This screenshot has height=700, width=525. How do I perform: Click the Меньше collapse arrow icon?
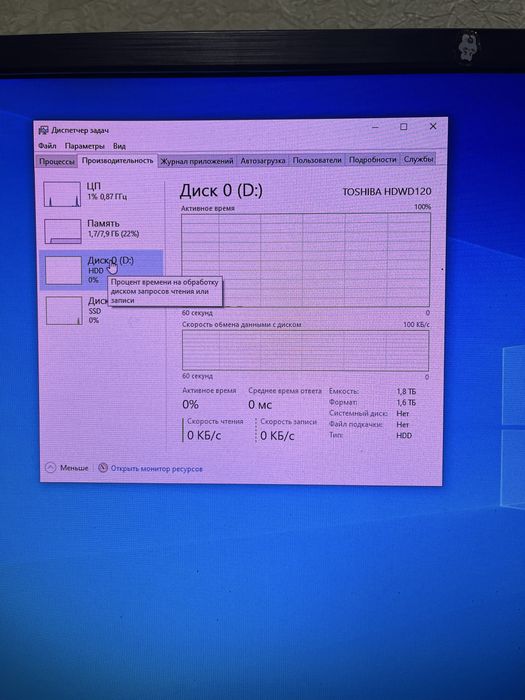tap(50, 467)
